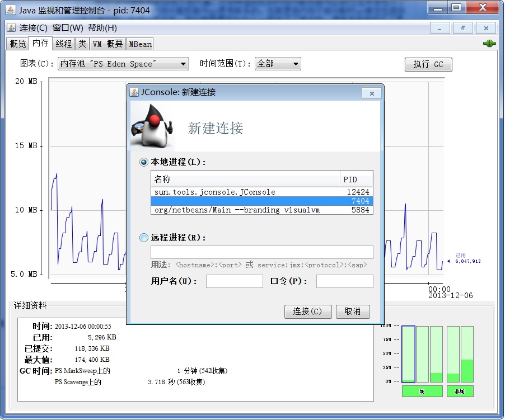Click the green connection status icon
The width and height of the screenshot is (505, 420).
489,44
